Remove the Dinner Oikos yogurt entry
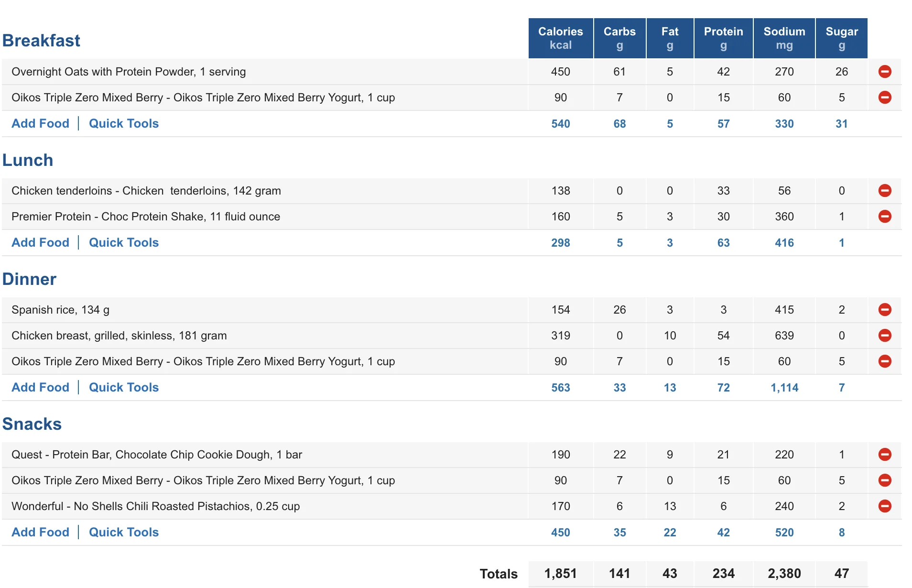Viewport: 912px width, 588px height. coord(885,361)
